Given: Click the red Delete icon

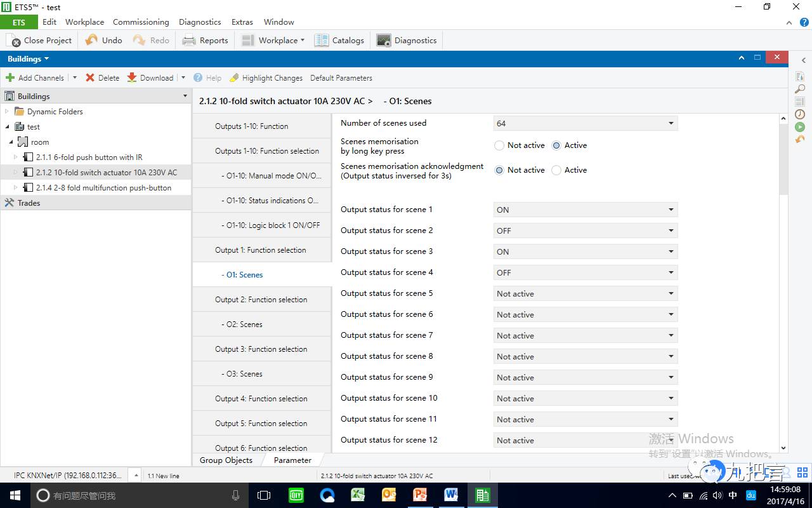Looking at the screenshot, I should pos(90,77).
